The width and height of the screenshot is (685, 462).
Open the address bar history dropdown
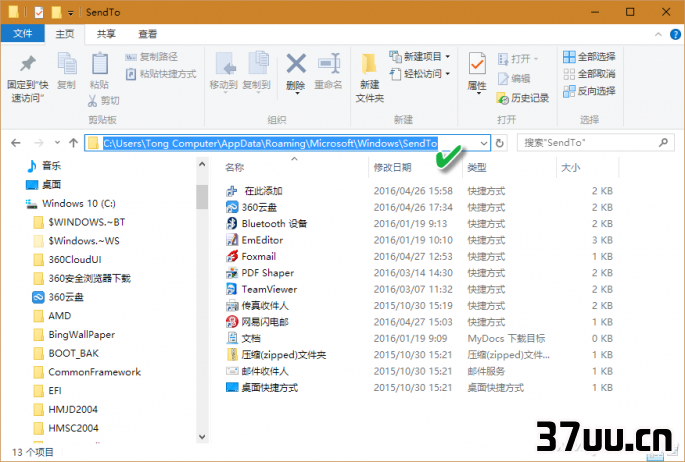tap(484, 143)
